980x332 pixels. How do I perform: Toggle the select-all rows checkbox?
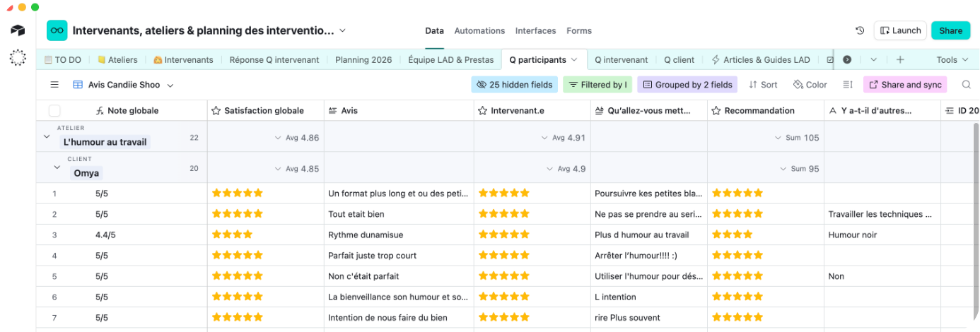click(54, 110)
